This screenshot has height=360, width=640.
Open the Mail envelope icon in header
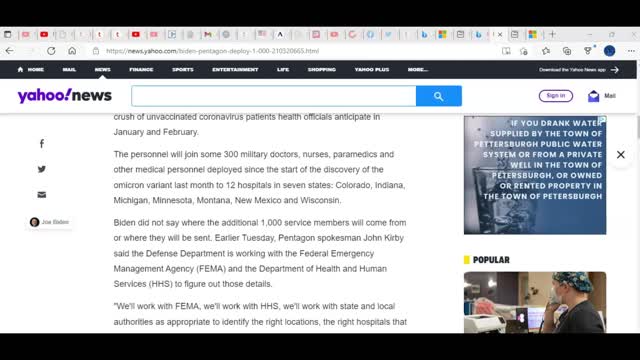[x=593, y=96]
